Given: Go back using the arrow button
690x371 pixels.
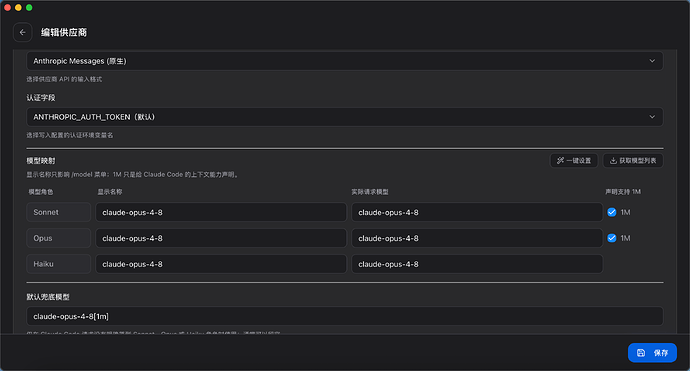Looking at the screenshot, I should coord(22,33).
